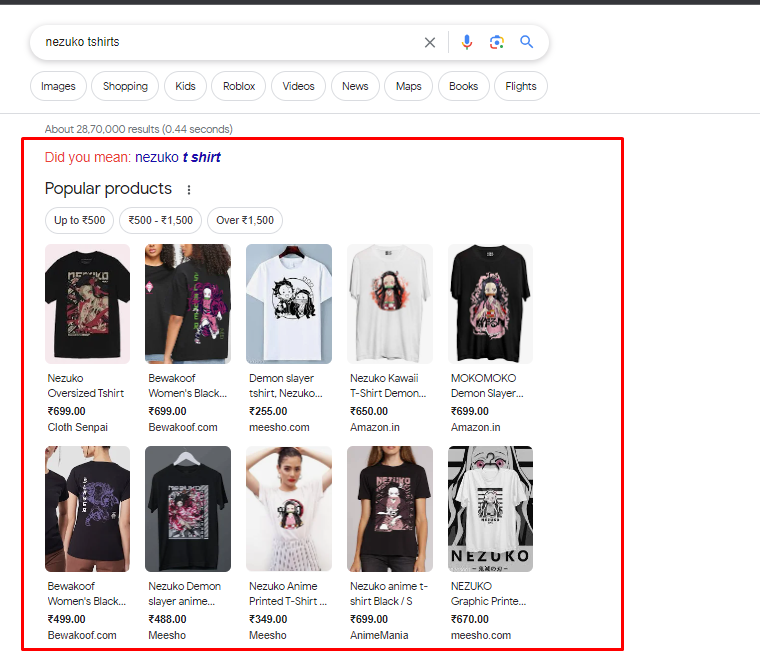
Task: Open the three-dot menu beside Popular products
Action: [189, 190]
